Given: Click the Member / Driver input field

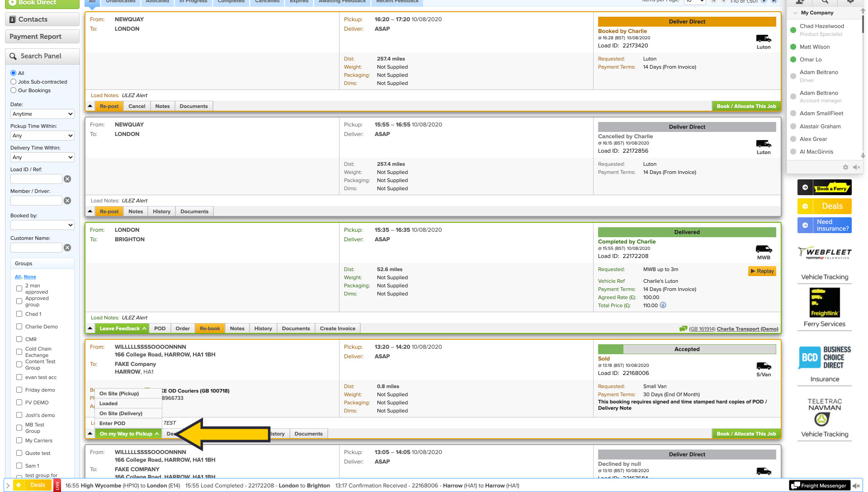Looking at the screenshot, I should click(36, 201).
